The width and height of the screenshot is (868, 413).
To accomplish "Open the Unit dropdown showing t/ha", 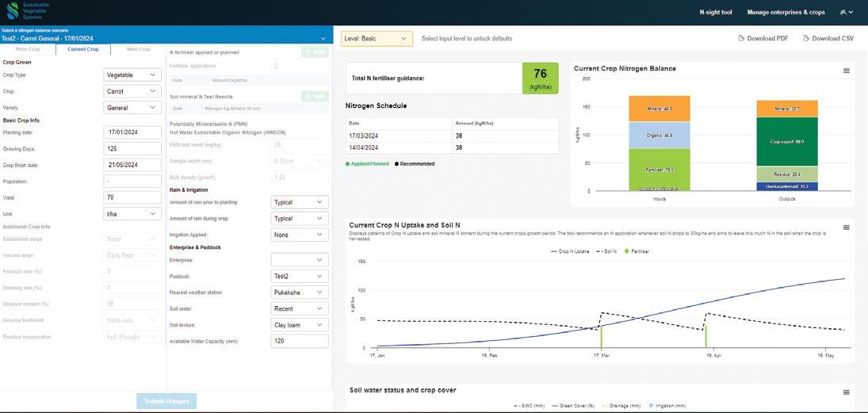I will (x=132, y=214).
